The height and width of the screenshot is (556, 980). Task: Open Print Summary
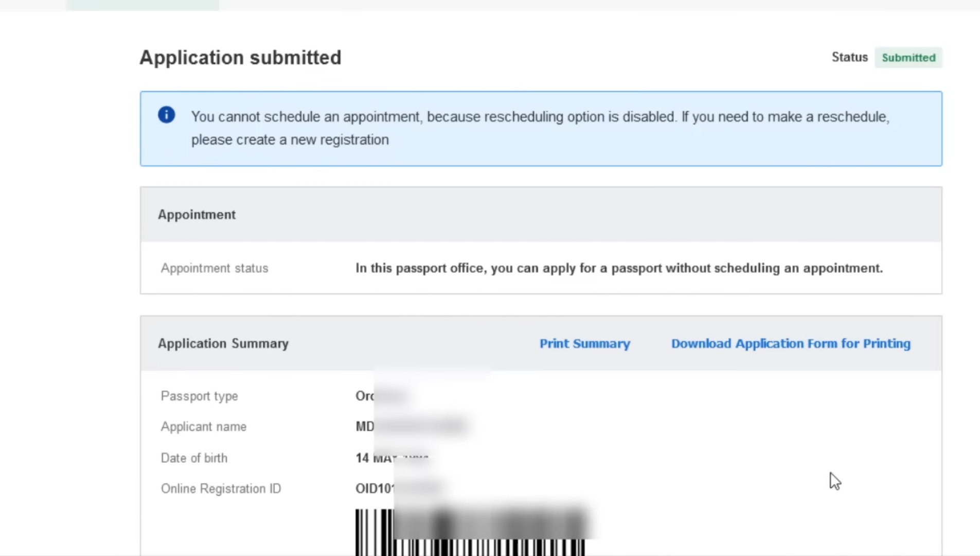click(584, 343)
